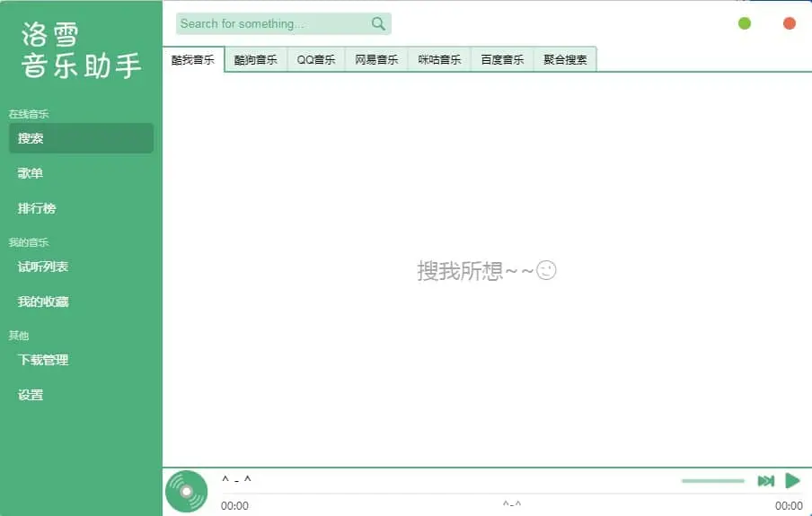
Task: Switch to the QQ音乐 tab
Action: pyautogui.click(x=316, y=59)
